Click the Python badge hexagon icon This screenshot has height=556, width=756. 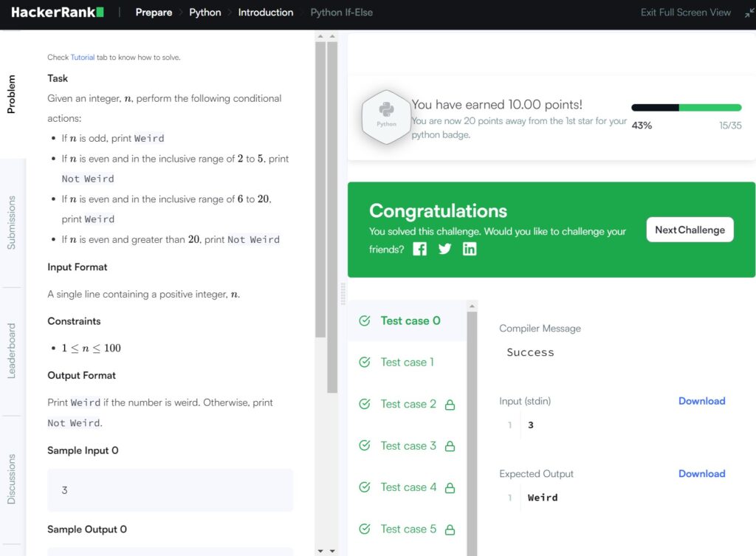click(x=386, y=118)
